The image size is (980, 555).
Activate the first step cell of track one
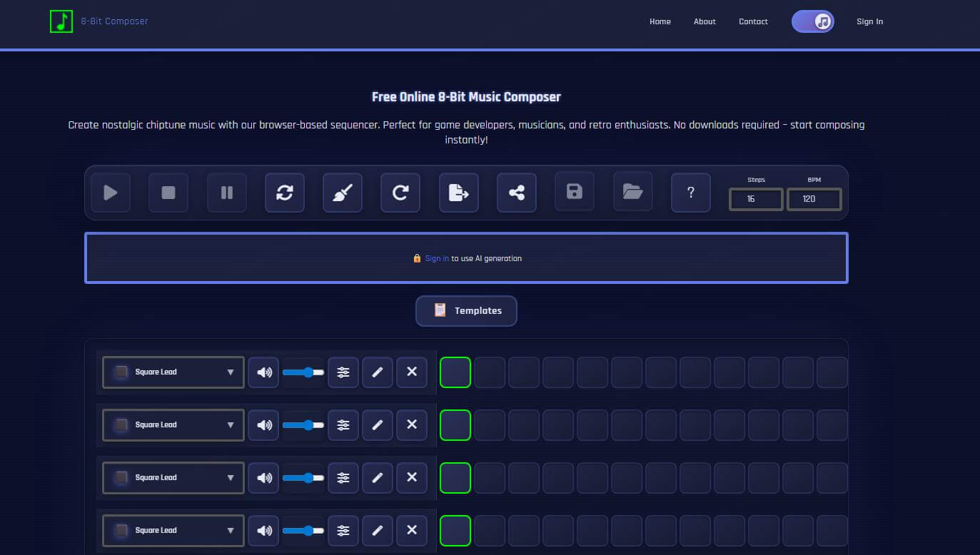pos(455,372)
